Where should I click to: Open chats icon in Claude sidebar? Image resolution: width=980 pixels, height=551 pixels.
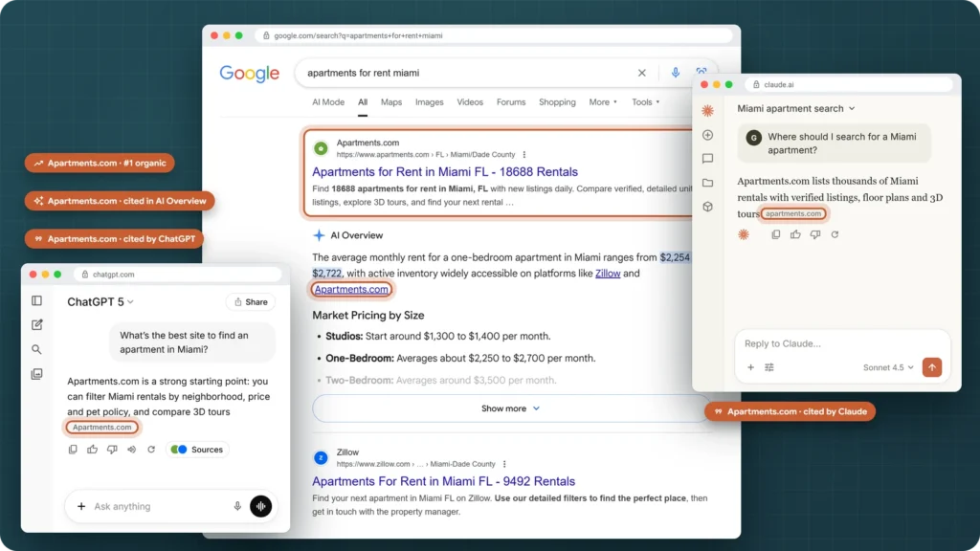(x=707, y=159)
